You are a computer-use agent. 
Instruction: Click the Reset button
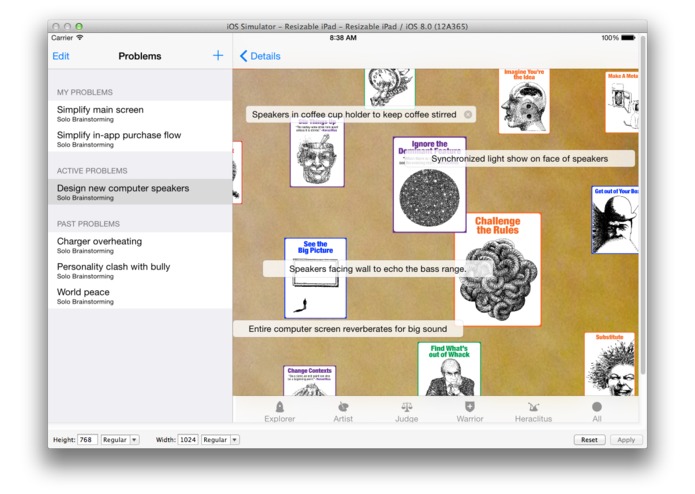pos(589,440)
